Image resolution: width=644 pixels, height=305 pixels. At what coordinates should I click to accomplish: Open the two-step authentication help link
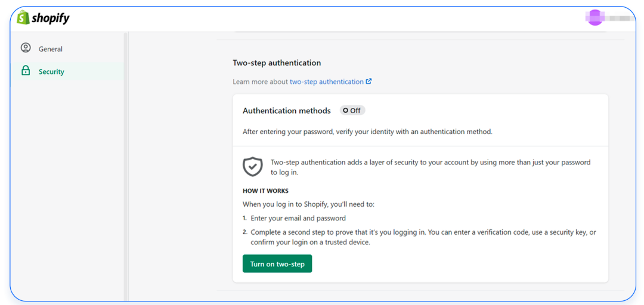(x=327, y=82)
